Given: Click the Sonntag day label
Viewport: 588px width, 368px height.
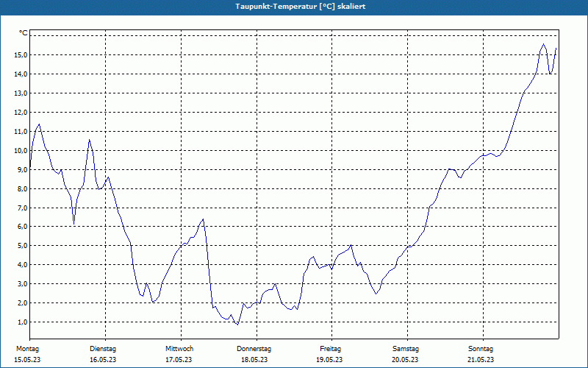Looking at the screenshot, I should coord(481,349).
